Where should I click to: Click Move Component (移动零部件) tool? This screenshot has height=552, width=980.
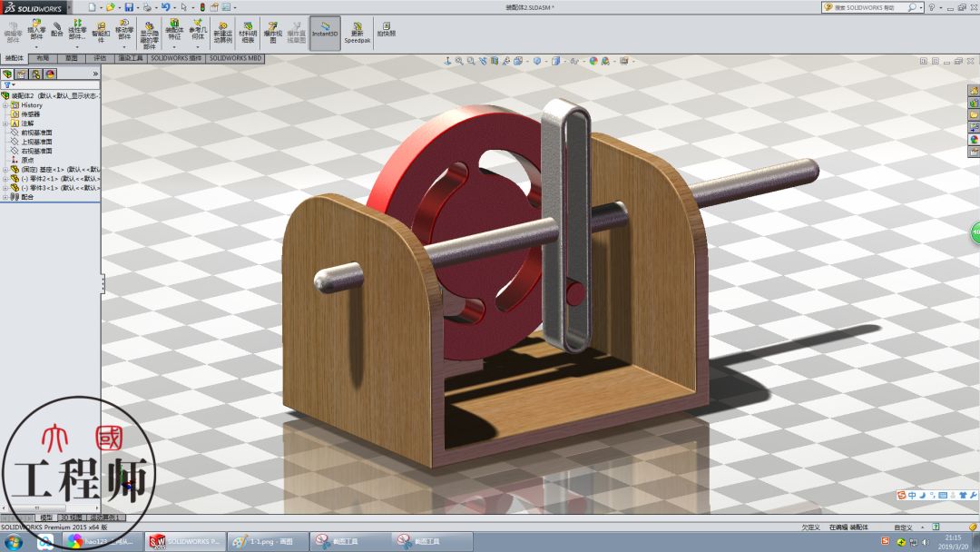click(x=123, y=31)
